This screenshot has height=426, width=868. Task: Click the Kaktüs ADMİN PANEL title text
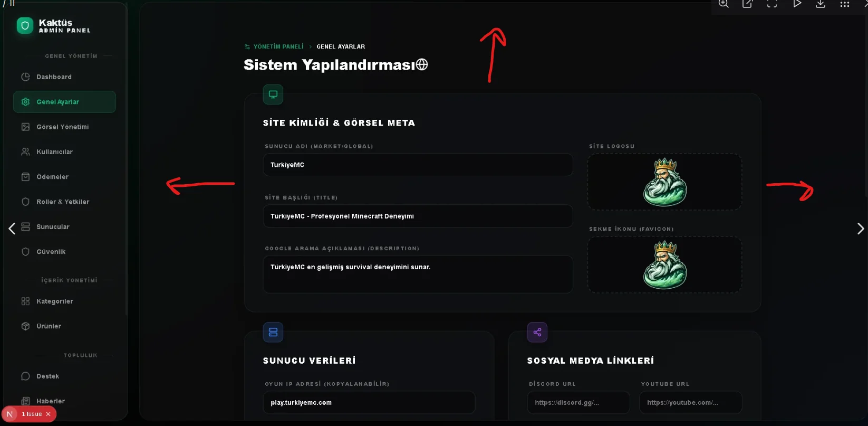pyautogui.click(x=64, y=26)
